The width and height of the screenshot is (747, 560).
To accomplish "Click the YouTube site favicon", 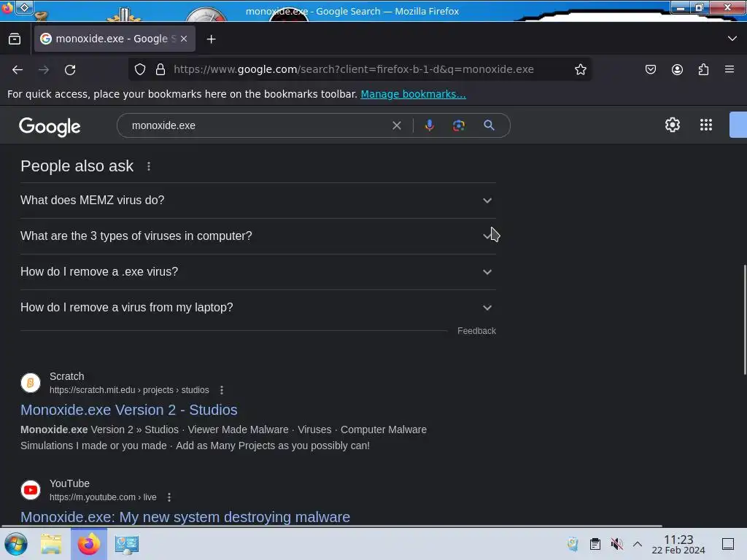I will (x=31, y=490).
